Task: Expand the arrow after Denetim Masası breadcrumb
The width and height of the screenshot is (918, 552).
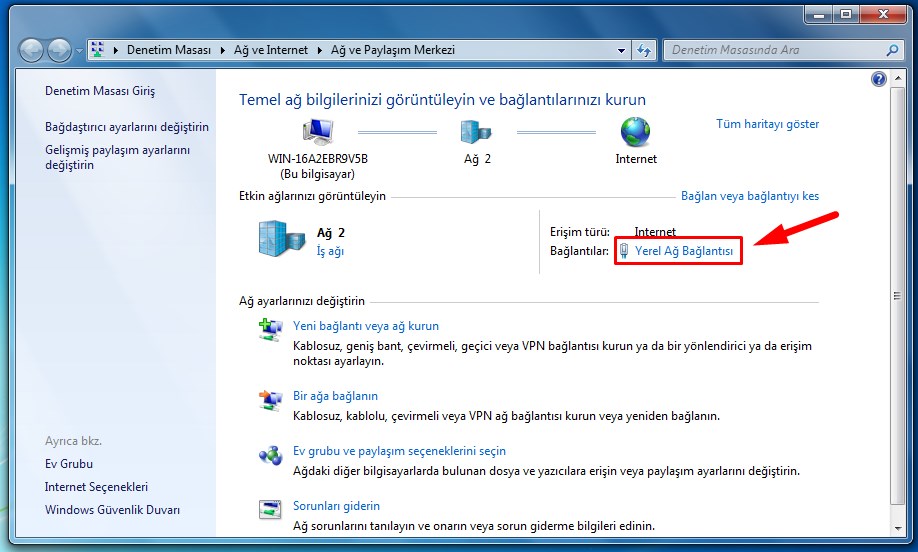Action: [222, 50]
